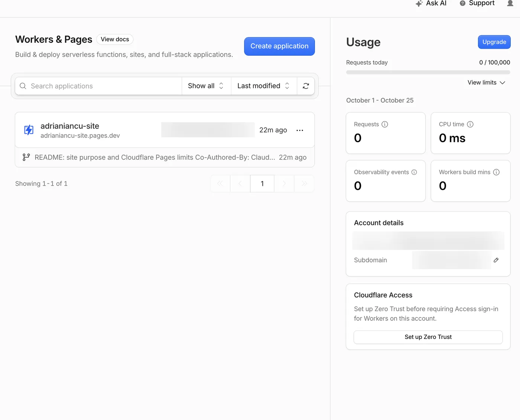This screenshot has height=420, width=520.
Task: Go to previous page of results
Action: [240, 184]
